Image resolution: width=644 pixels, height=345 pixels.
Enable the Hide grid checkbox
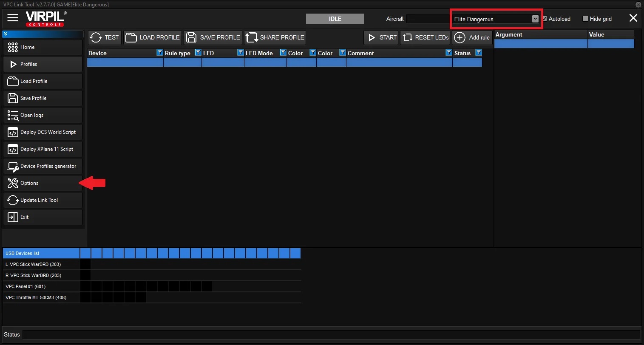(585, 19)
